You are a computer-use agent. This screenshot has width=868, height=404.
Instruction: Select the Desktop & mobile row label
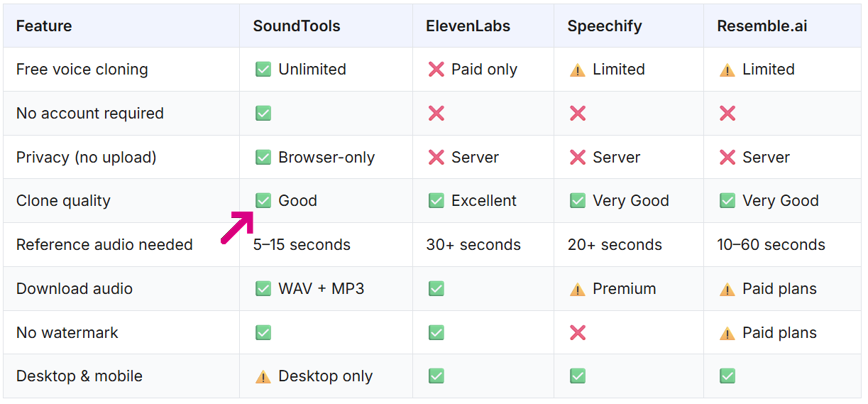(x=79, y=376)
